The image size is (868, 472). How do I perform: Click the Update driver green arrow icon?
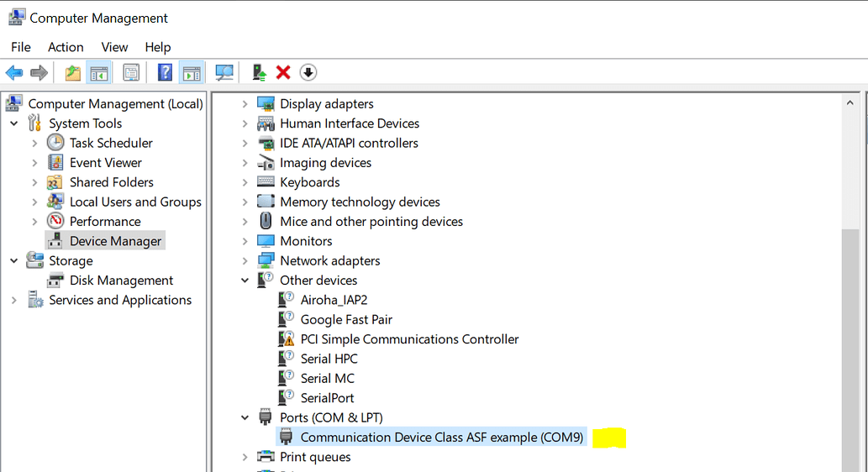pyautogui.click(x=259, y=72)
